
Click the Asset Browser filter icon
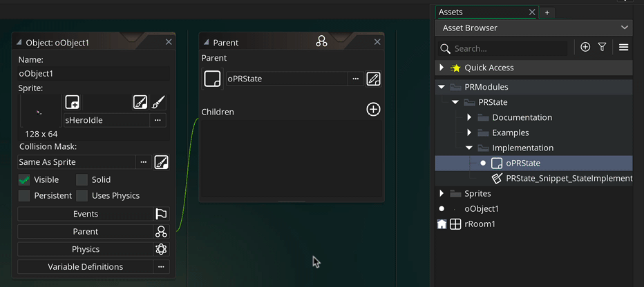point(602,48)
